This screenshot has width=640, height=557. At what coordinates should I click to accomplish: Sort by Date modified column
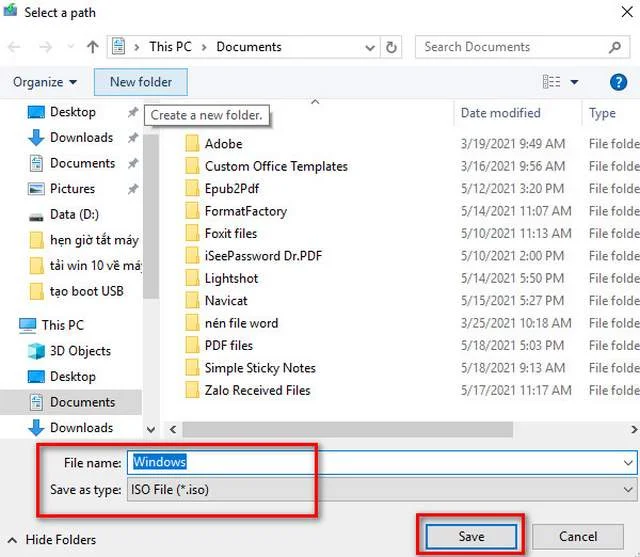point(500,113)
